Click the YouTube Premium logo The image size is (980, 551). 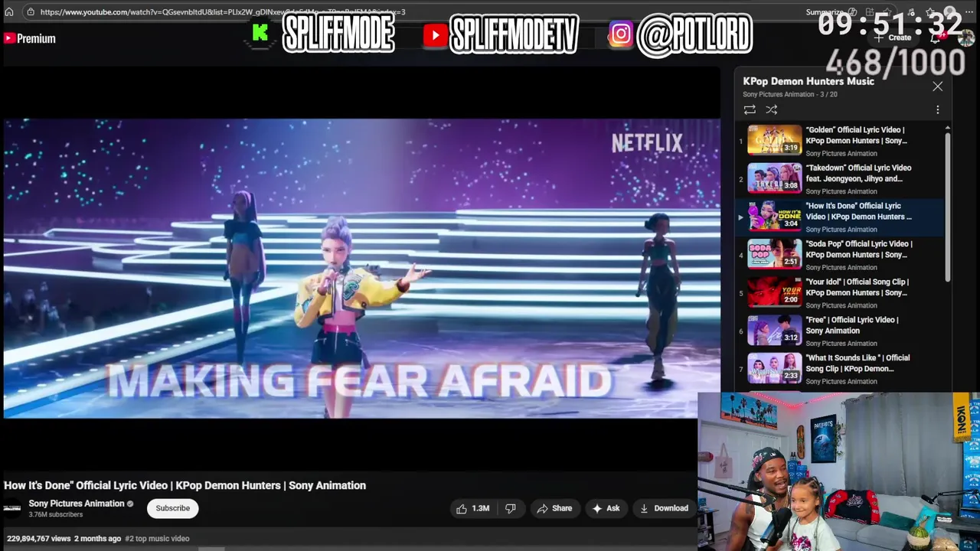(x=30, y=38)
